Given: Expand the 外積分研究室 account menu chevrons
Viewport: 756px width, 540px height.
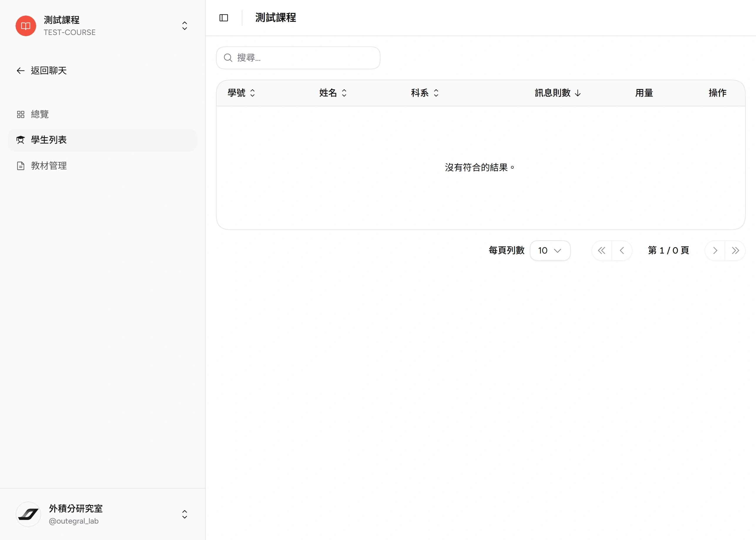Looking at the screenshot, I should 185,514.
